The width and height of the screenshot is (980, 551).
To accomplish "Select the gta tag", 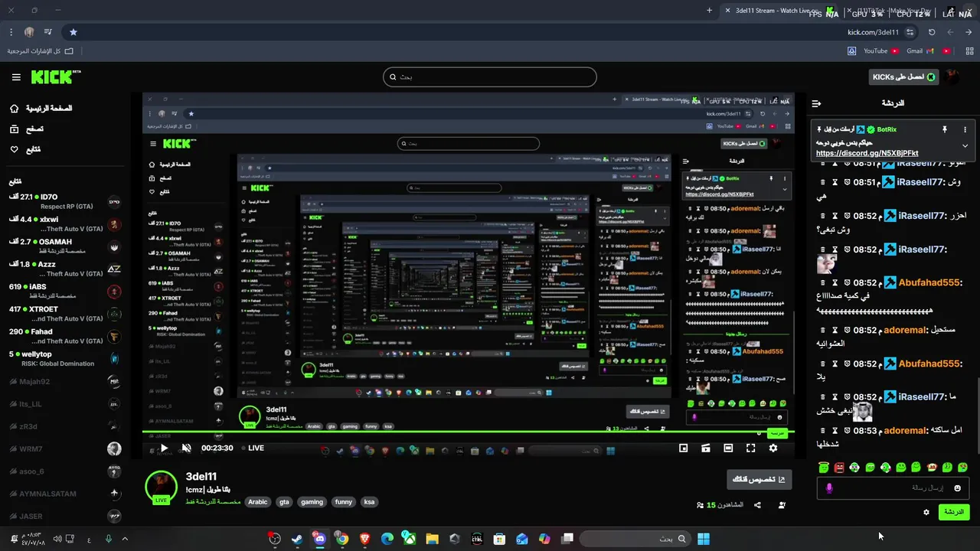I will [x=284, y=502].
